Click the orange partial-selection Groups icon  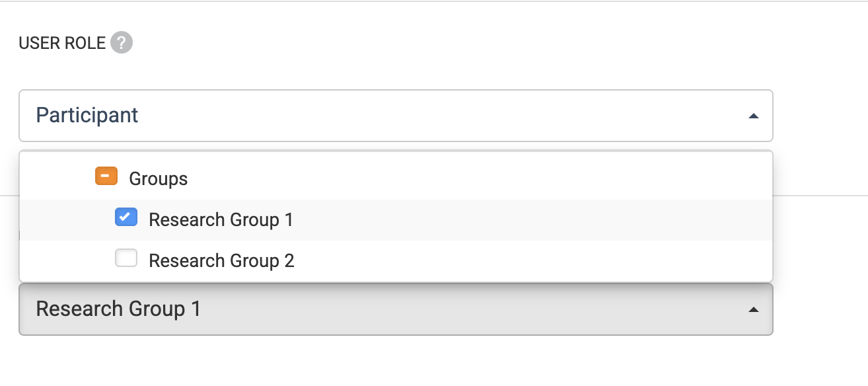[x=106, y=177]
